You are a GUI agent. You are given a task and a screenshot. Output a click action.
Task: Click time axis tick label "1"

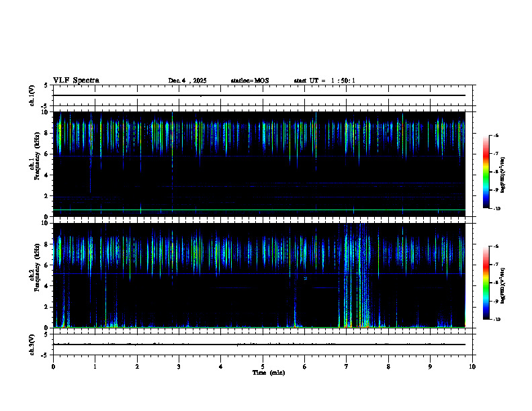(x=95, y=367)
